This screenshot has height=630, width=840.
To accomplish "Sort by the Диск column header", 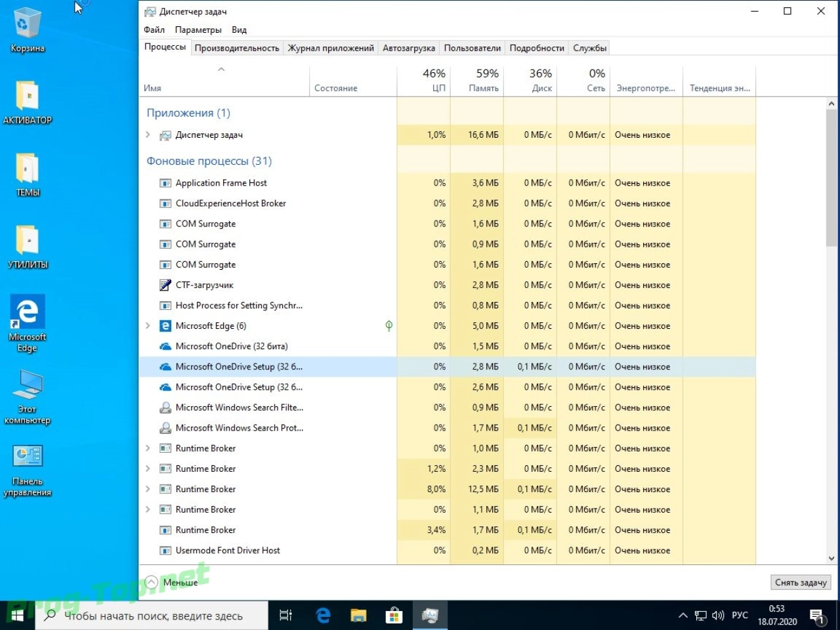I will (530, 81).
